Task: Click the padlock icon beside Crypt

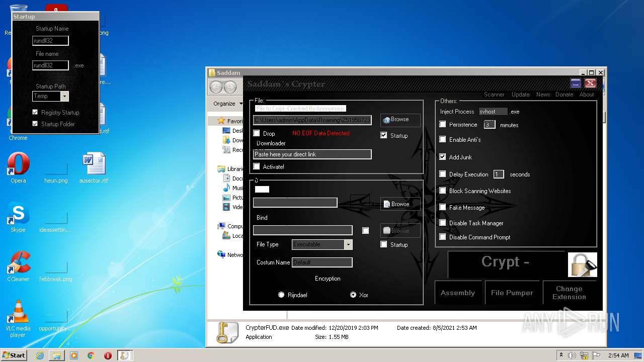Action: point(582,264)
